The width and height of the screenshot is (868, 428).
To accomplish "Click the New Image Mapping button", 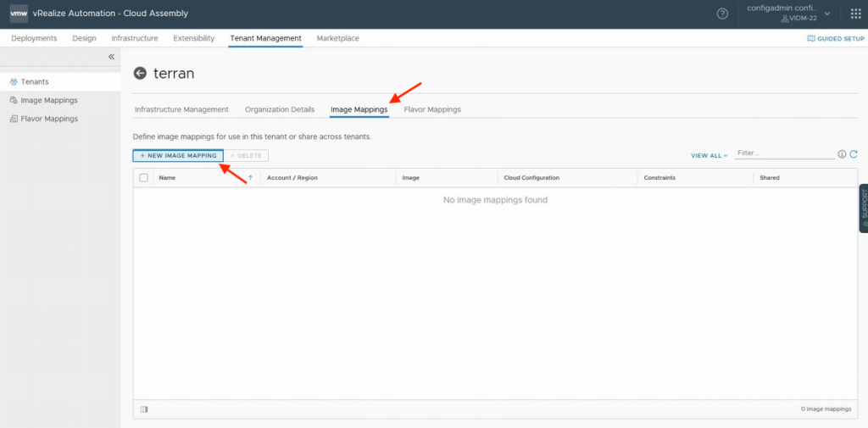I will [178, 156].
